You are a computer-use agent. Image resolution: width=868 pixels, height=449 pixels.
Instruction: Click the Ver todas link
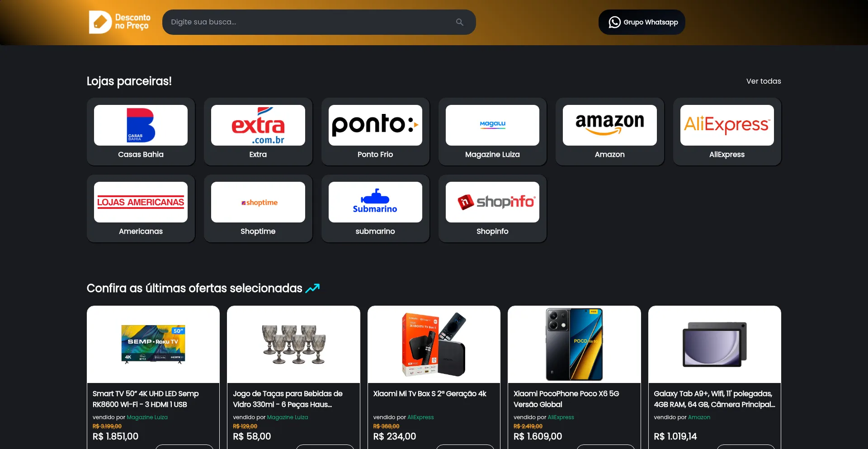pyautogui.click(x=764, y=81)
